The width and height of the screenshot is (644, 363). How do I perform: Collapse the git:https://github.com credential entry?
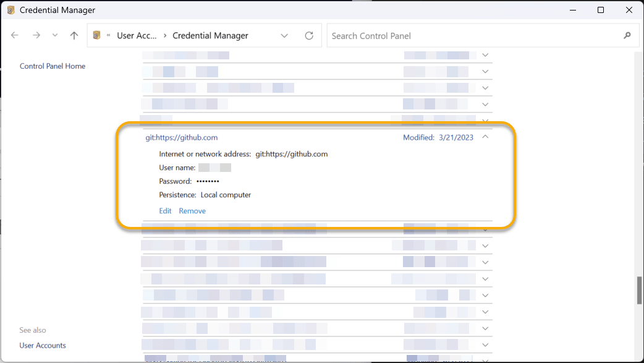[x=485, y=137]
